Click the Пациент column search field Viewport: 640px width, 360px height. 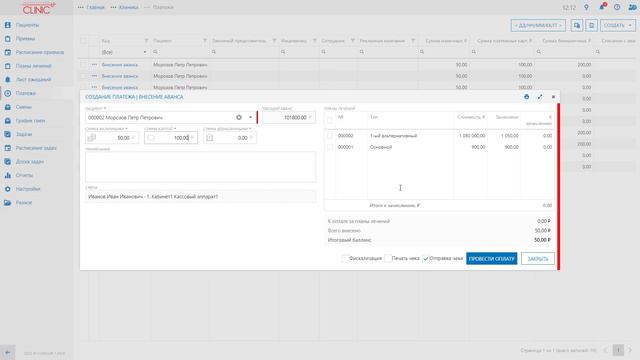tap(180, 52)
